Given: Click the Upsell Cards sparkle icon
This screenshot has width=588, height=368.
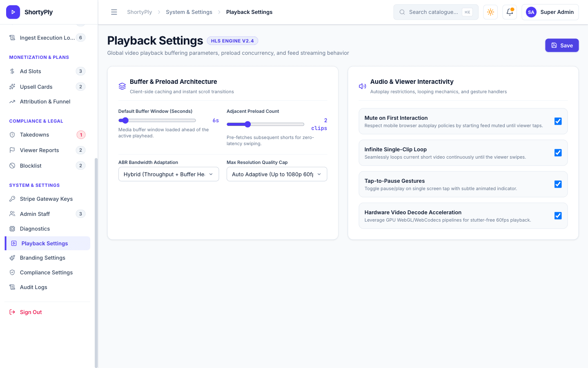Looking at the screenshot, I should pos(12,87).
